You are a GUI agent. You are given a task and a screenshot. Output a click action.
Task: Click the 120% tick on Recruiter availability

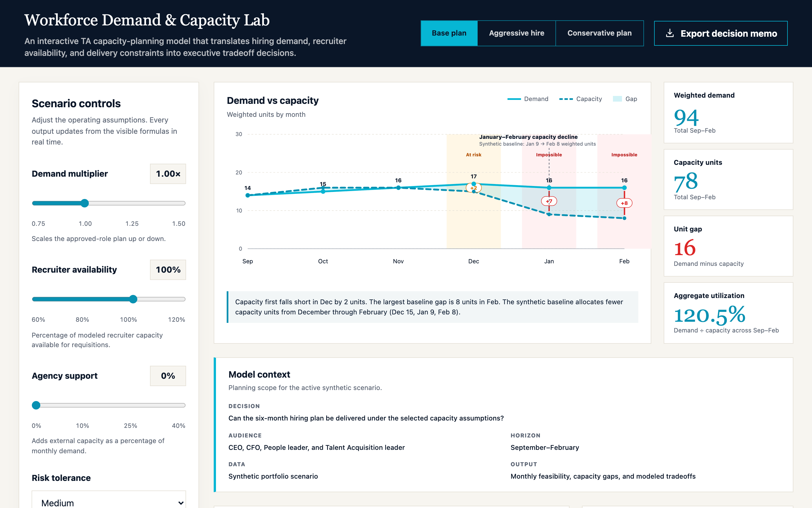176,319
